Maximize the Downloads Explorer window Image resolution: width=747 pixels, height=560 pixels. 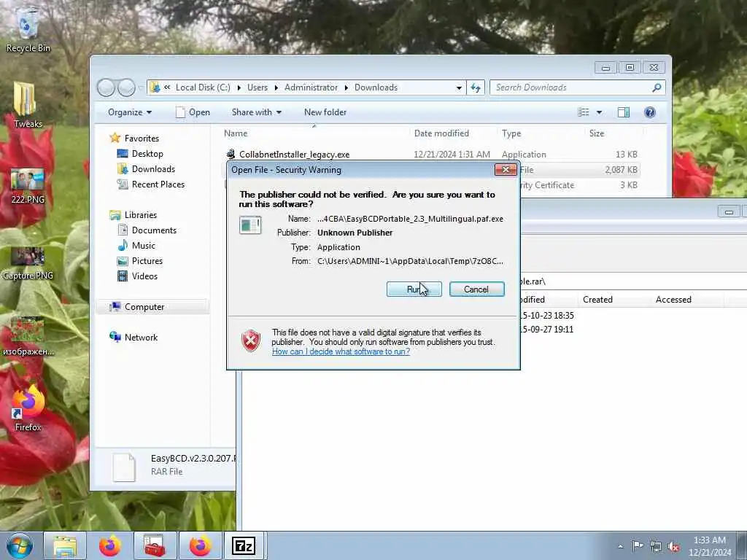[x=630, y=68]
